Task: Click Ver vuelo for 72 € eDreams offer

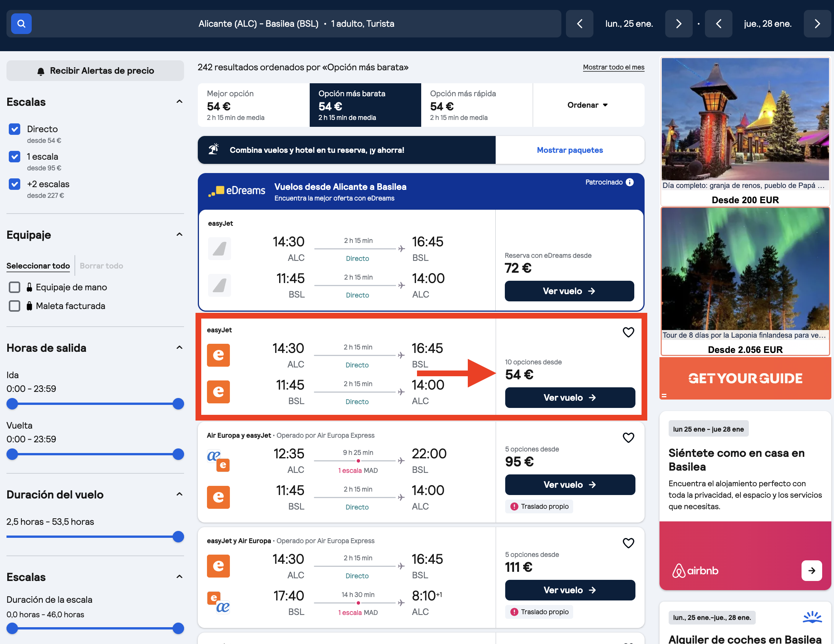Action: 569,291
